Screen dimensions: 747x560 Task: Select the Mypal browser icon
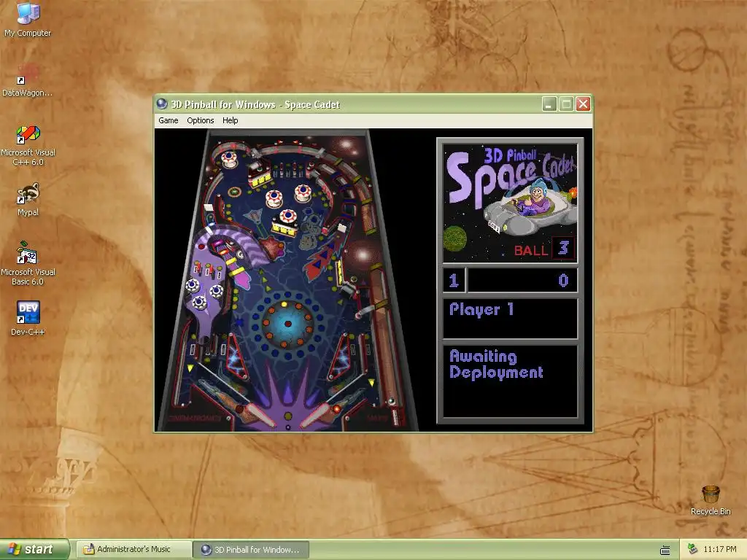click(x=28, y=199)
